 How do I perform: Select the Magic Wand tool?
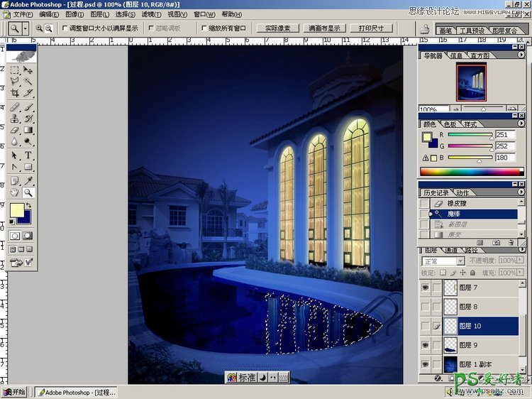coord(28,82)
